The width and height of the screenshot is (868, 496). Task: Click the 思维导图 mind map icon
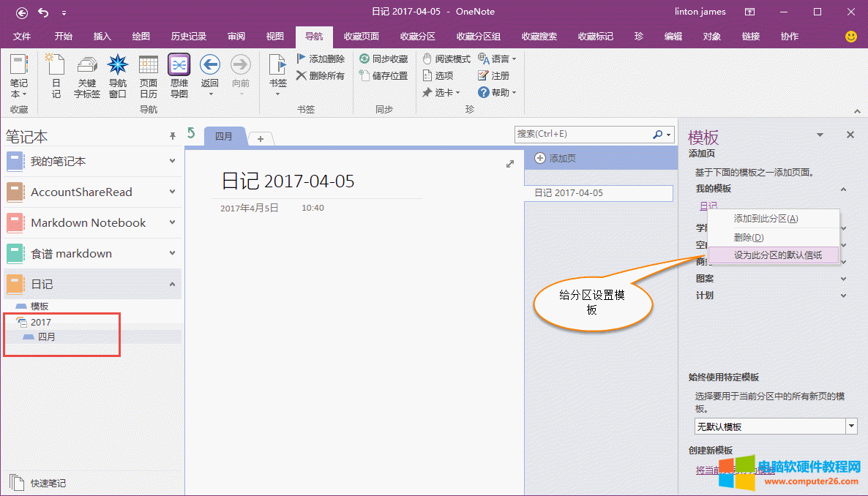tap(179, 66)
